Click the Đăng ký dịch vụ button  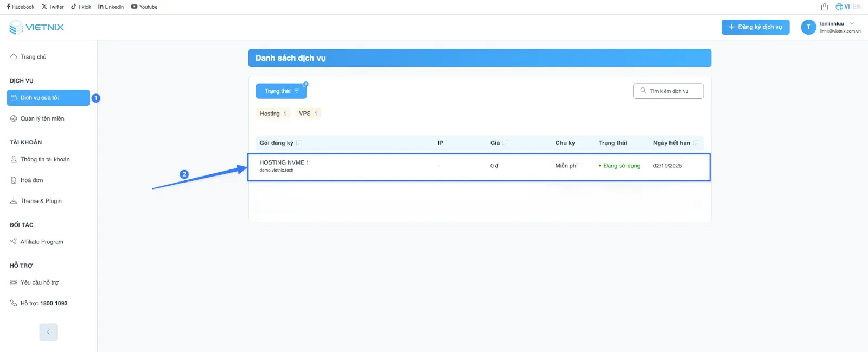click(755, 27)
